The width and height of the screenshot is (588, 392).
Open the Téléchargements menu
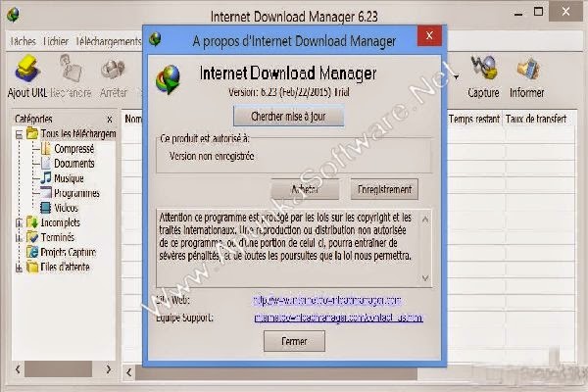109,41
